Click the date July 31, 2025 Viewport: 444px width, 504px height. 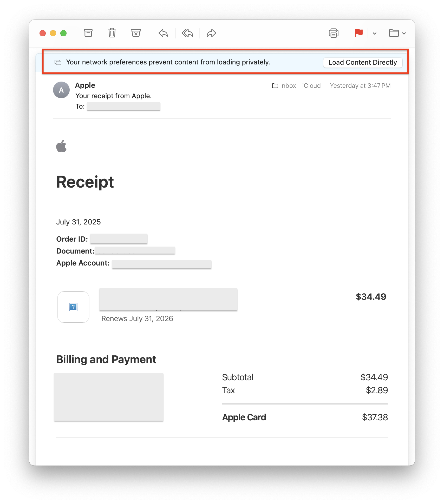[79, 222]
